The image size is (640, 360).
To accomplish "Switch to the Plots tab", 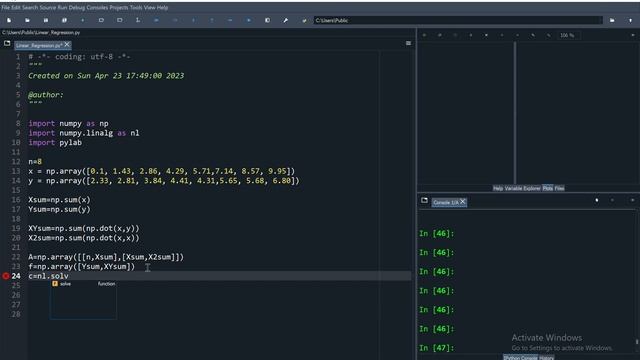I will (548, 188).
